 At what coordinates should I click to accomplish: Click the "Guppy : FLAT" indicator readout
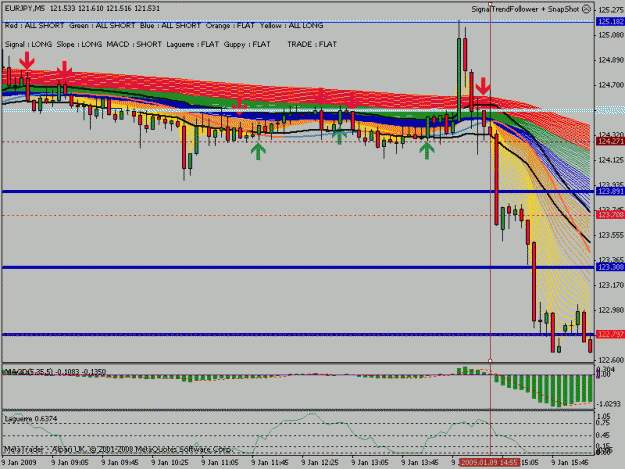pyautogui.click(x=247, y=44)
